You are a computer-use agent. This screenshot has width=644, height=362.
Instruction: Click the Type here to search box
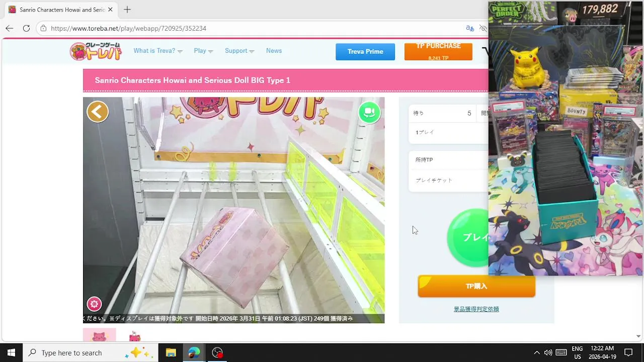click(x=91, y=352)
